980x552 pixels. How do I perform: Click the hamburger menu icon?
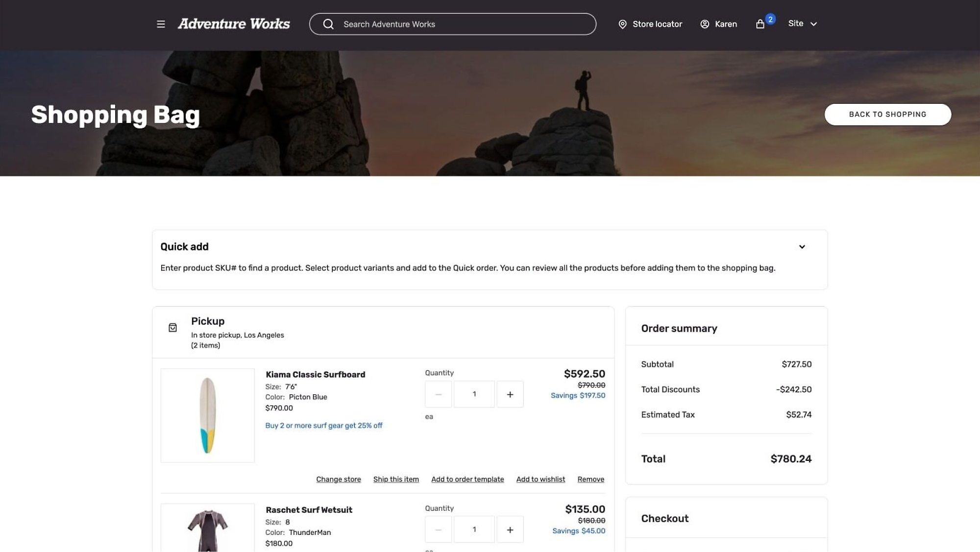click(161, 24)
